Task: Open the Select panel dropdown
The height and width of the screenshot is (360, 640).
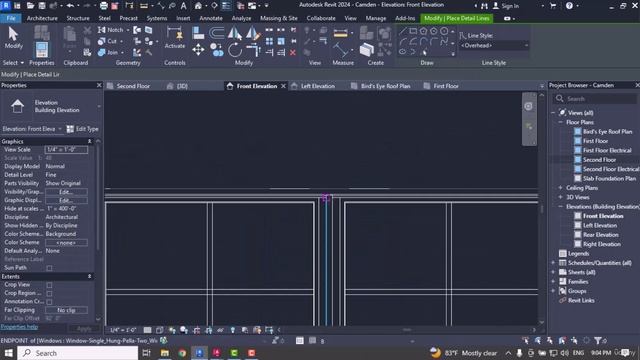Action: [13, 63]
